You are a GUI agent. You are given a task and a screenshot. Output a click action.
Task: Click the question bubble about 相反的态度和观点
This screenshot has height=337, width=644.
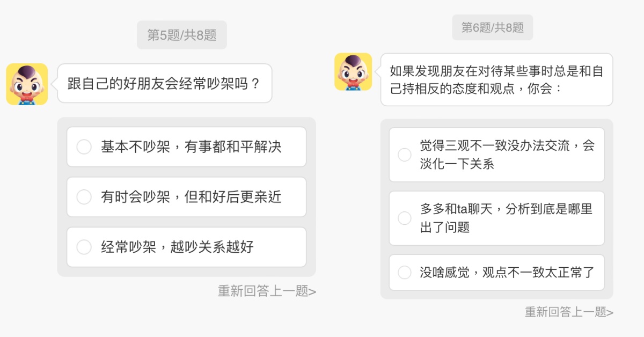pyautogui.click(x=496, y=79)
